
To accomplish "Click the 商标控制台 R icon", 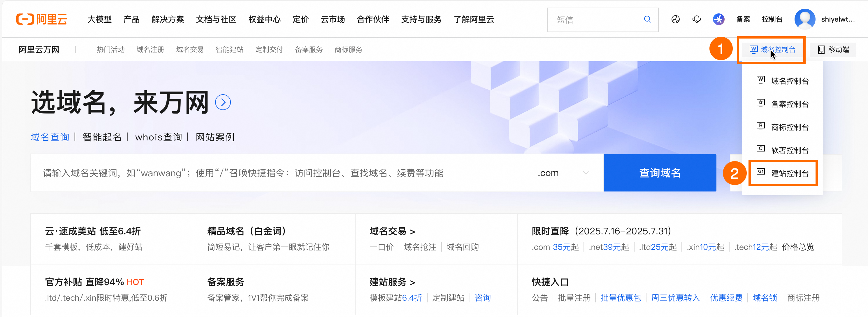I will 760,126.
